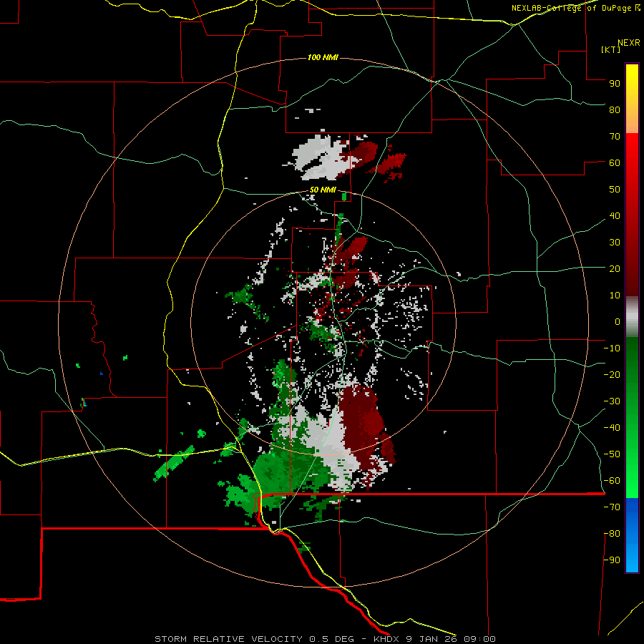Click the -60 scale value
The image size is (644, 644).
click(612, 481)
